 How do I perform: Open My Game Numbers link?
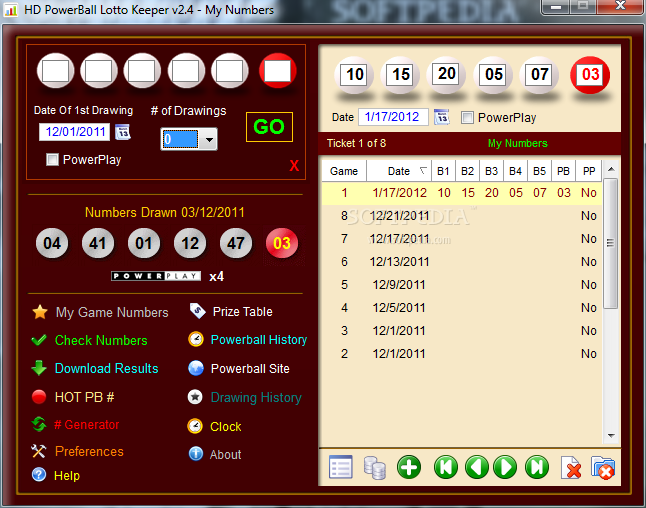pyautogui.click(x=112, y=312)
